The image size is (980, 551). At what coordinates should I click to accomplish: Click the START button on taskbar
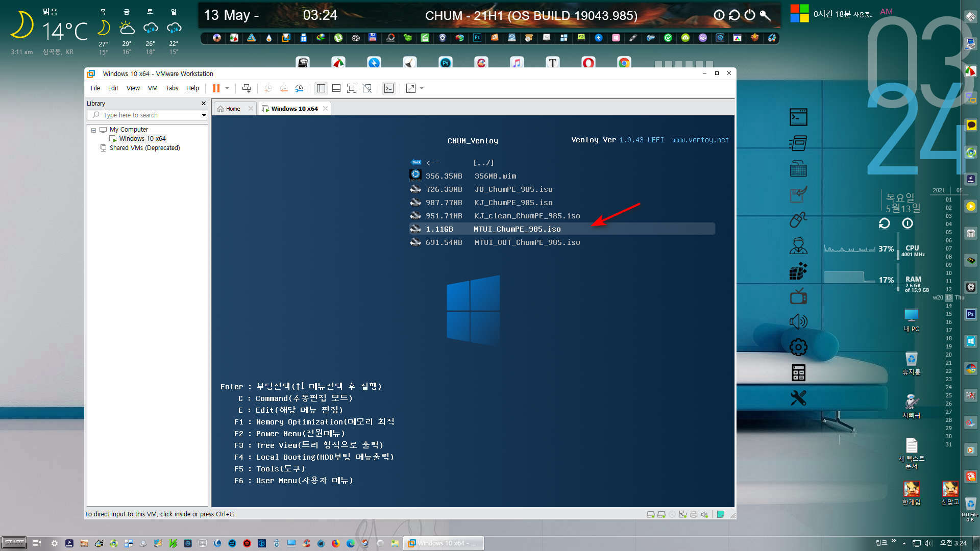(x=14, y=543)
